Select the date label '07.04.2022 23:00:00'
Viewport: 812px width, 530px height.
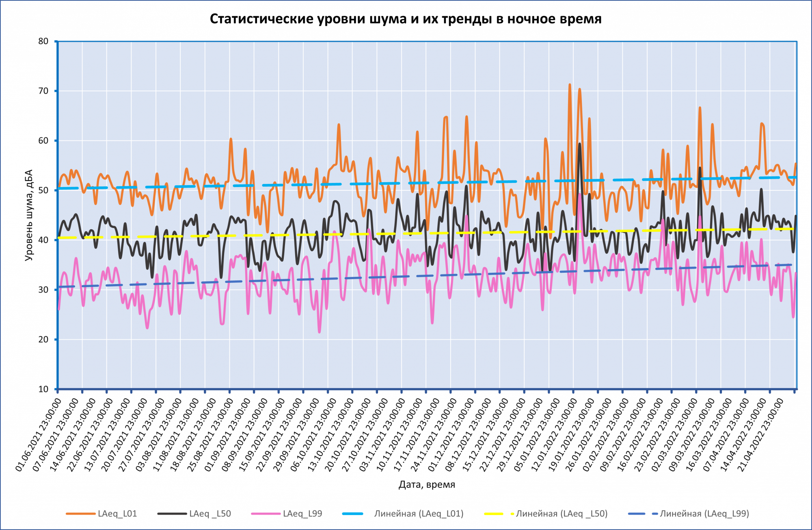[x=726, y=435]
